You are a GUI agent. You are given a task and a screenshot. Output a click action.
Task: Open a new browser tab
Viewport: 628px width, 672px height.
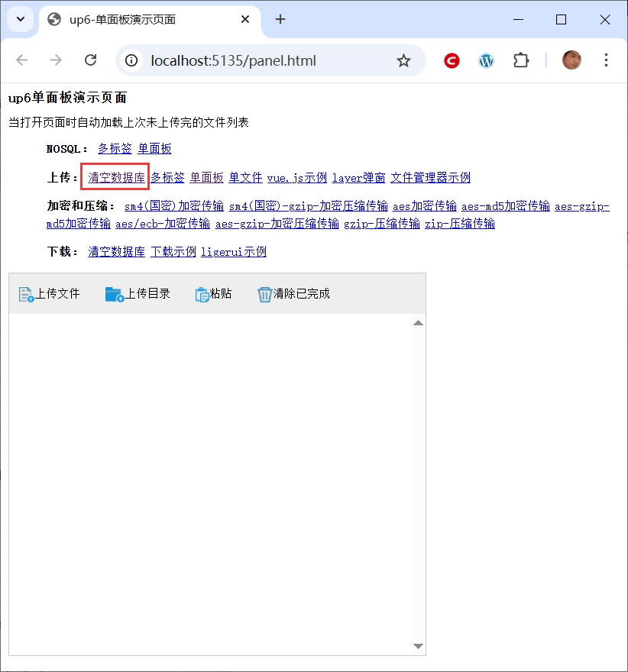tap(280, 20)
